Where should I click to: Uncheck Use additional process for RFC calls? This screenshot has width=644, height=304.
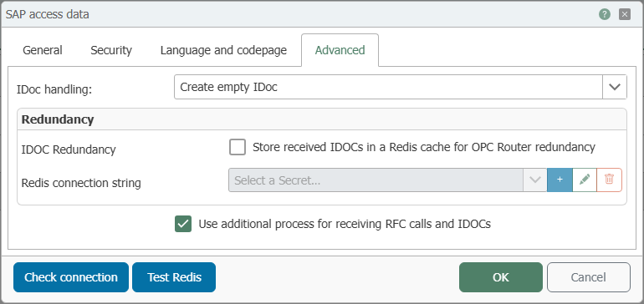(x=183, y=224)
